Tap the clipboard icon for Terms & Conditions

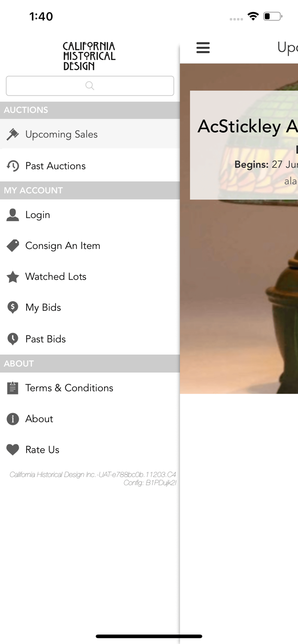(x=12, y=388)
